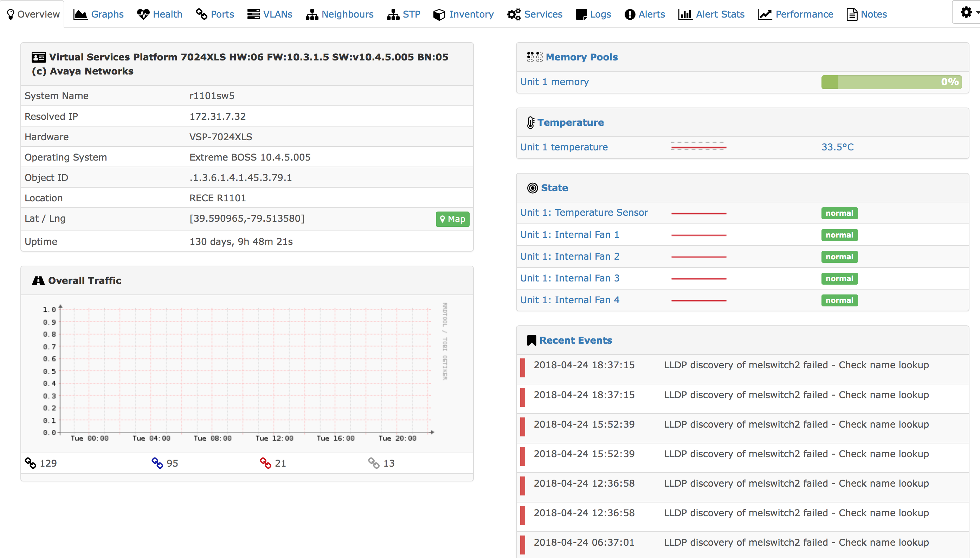Click the Ports link icon
980x558 pixels.
click(x=202, y=14)
